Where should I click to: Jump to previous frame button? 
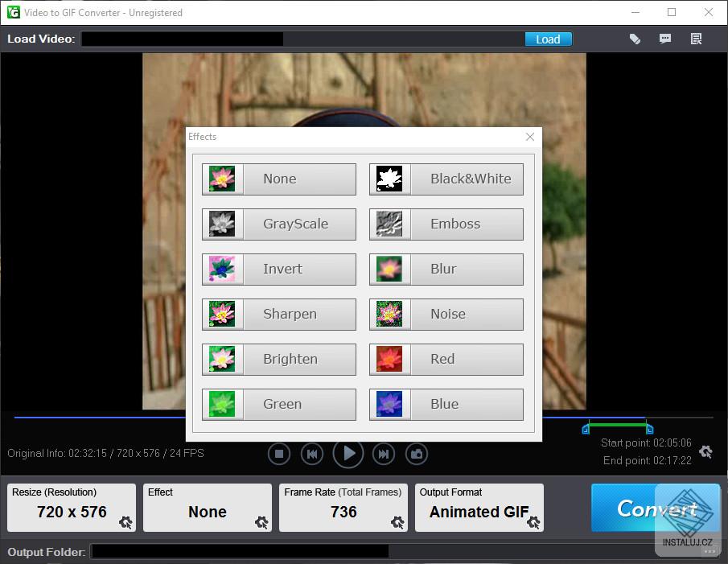(312, 454)
